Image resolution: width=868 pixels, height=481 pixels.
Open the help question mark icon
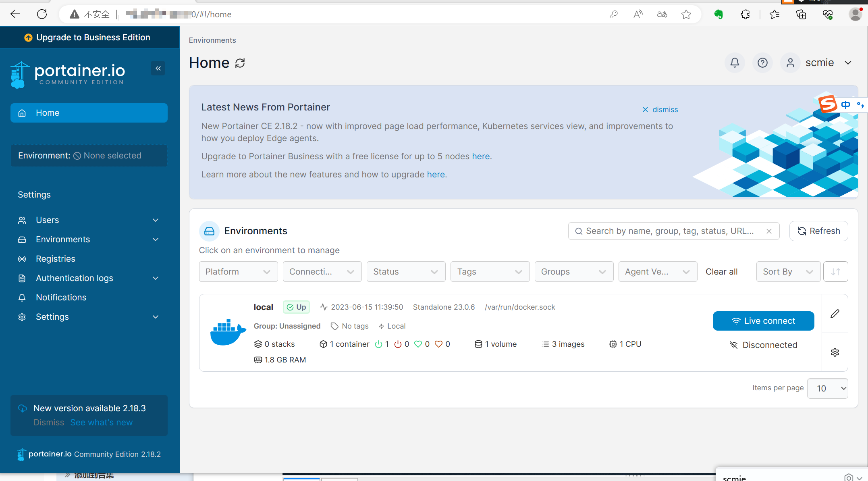(x=762, y=63)
